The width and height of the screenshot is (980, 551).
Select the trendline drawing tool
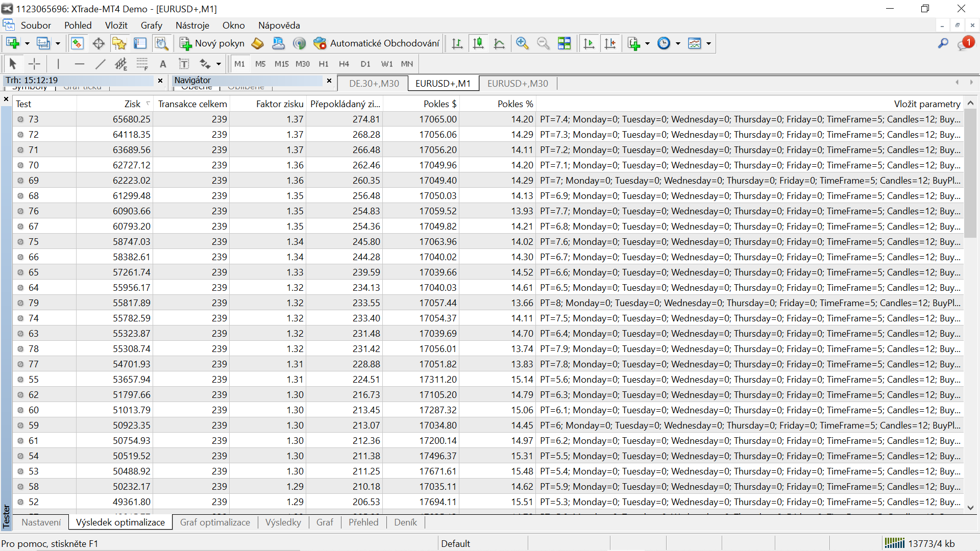[x=100, y=64]
